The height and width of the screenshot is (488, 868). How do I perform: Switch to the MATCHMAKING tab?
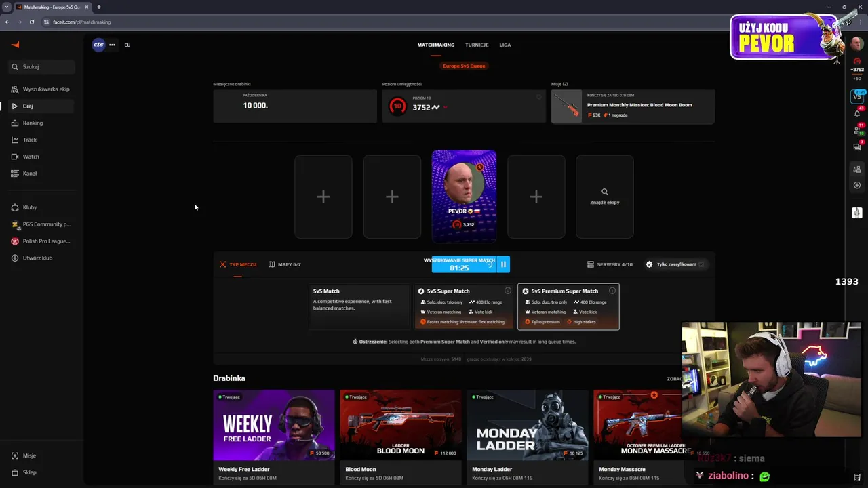pyautogui.click(x=436, y=45)
